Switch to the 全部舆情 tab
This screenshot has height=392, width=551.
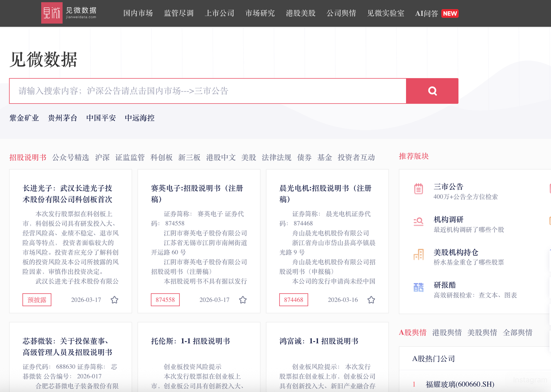point(518,332)
